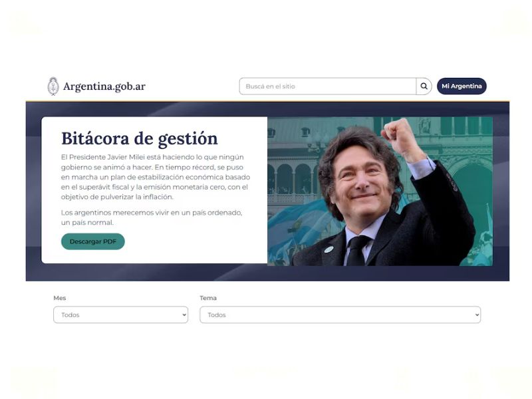Click the paragraph beginning 'El Presidente Javier Milei'
Viewport: 532px width, 399px height.
point(156,177)
